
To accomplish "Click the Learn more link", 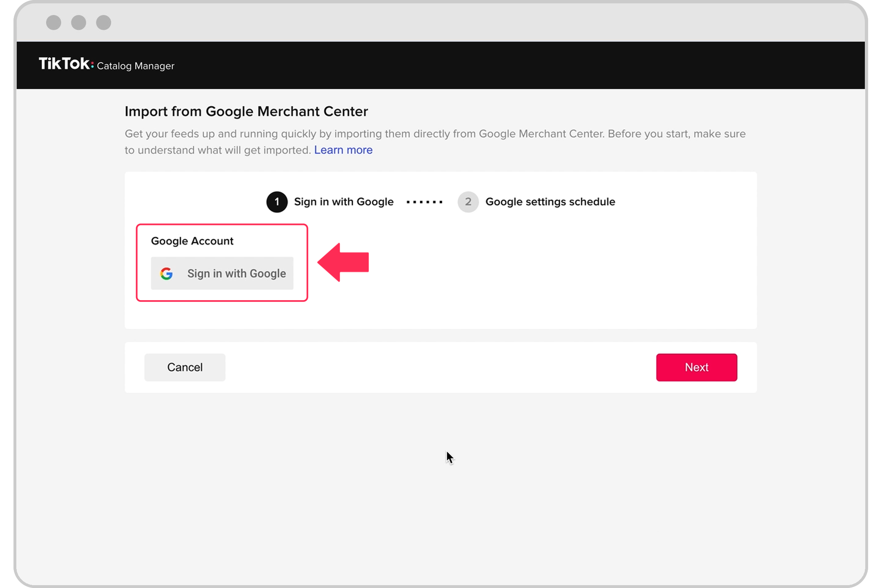I will tap(343, 149).
